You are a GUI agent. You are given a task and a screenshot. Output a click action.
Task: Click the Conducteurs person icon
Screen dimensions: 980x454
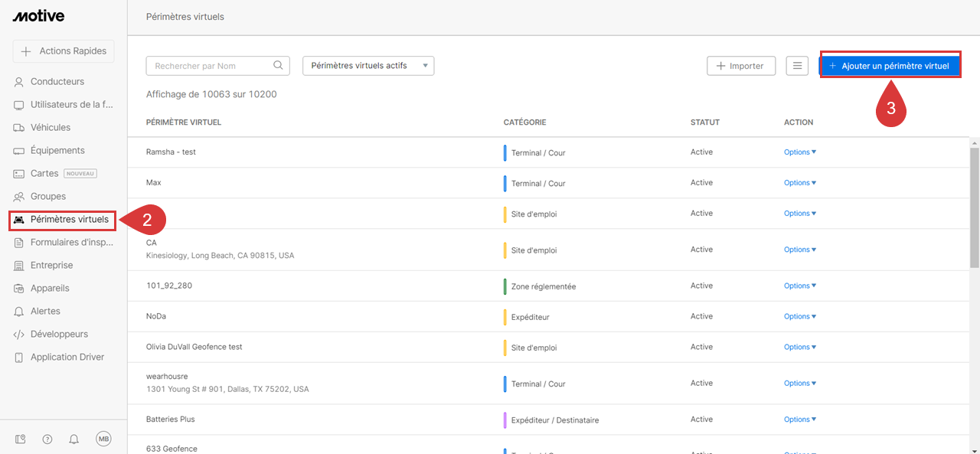click(19, 82)
